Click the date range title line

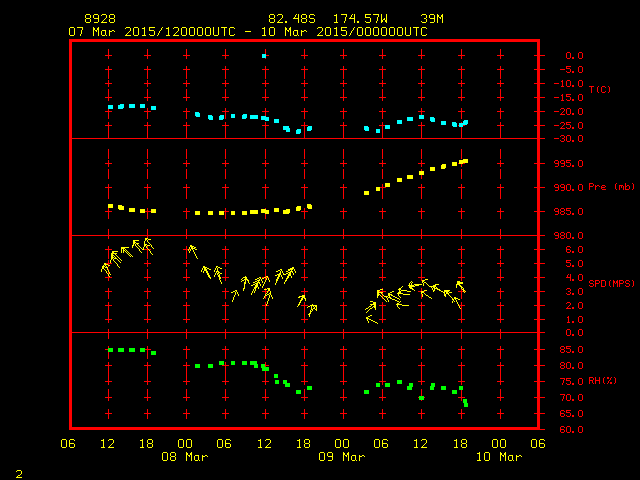pos(248,32)
